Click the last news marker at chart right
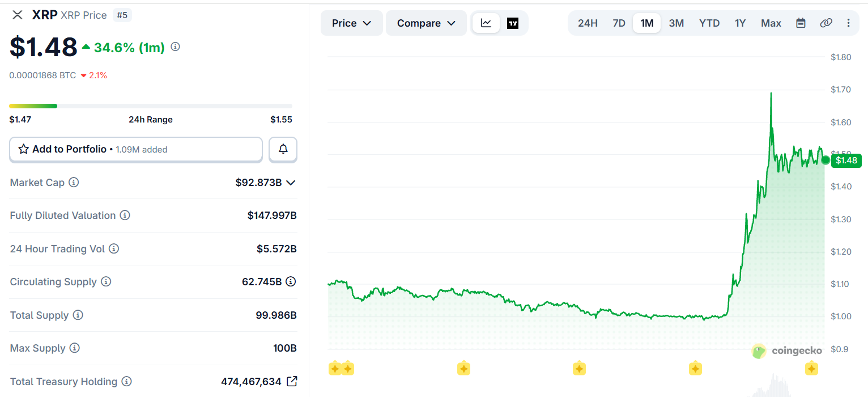 coord(811,369)
